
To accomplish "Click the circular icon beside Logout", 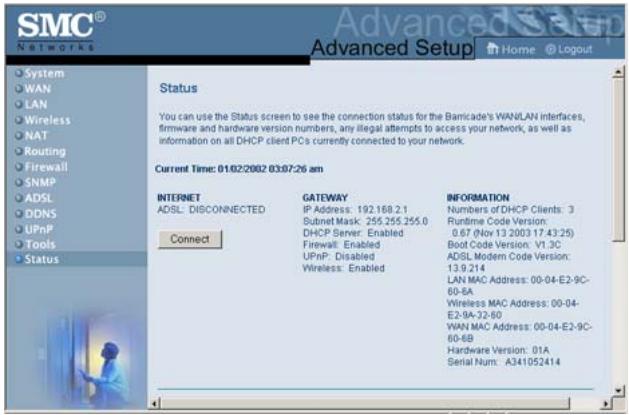I will (x=550, y=49).
